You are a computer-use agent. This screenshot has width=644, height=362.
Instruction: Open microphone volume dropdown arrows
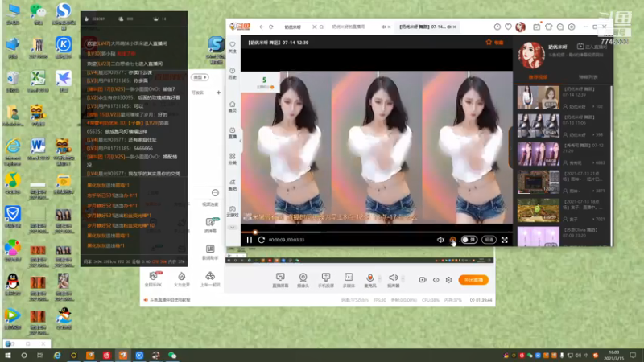379,278
